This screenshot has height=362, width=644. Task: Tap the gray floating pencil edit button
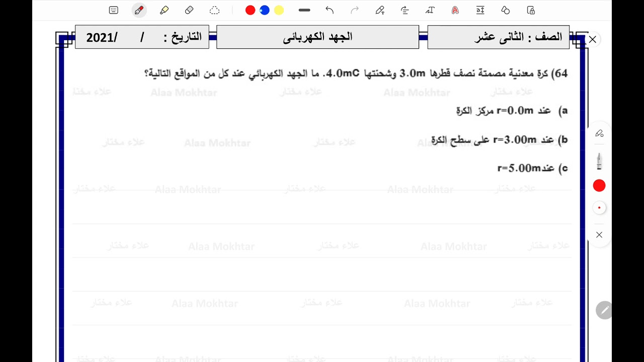pyautogui.click(x=604, y=310)
